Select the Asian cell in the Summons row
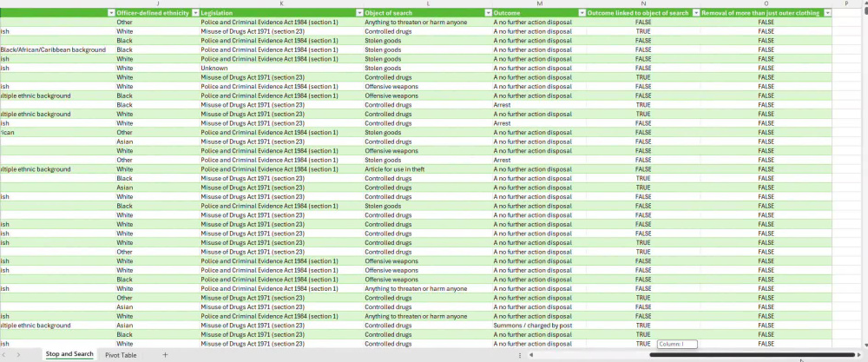 click(157, 326)
